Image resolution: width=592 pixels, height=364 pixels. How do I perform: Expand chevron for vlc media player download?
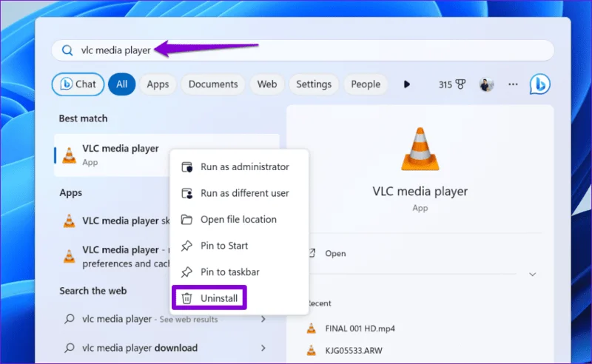tap(263, 348)
